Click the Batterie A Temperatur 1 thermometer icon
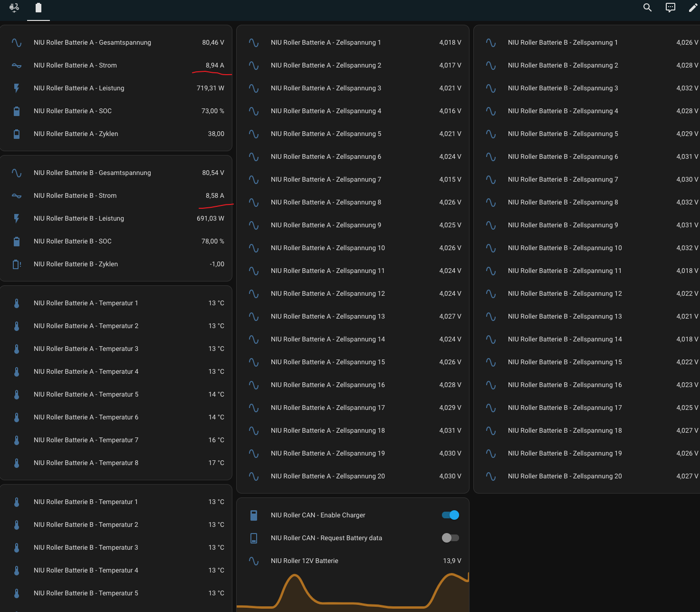700x612 pixels. pos(17,303)
